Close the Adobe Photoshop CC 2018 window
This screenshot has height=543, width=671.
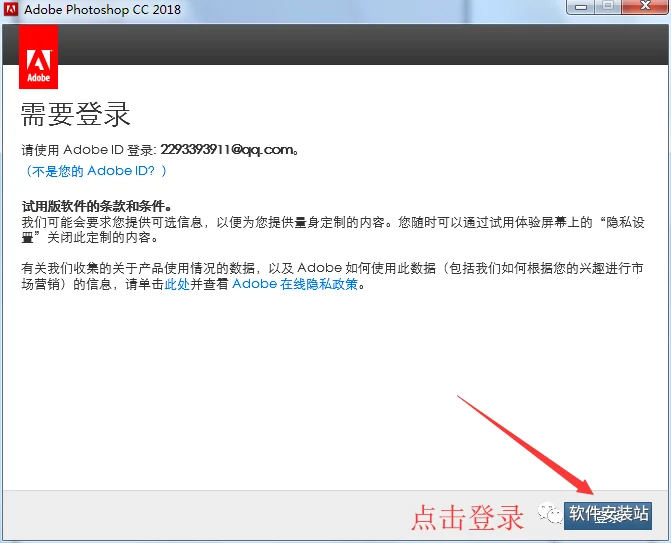pyautogui.click(x=645, y=6)
